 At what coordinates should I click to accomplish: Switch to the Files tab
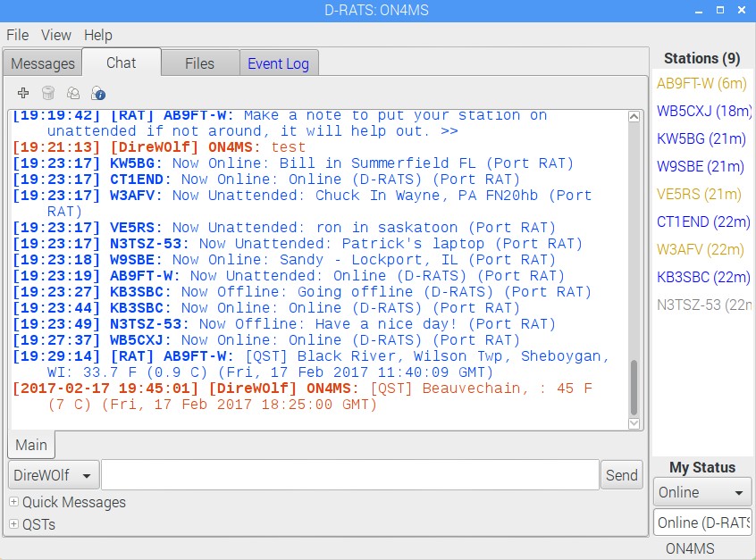[199, 63]
